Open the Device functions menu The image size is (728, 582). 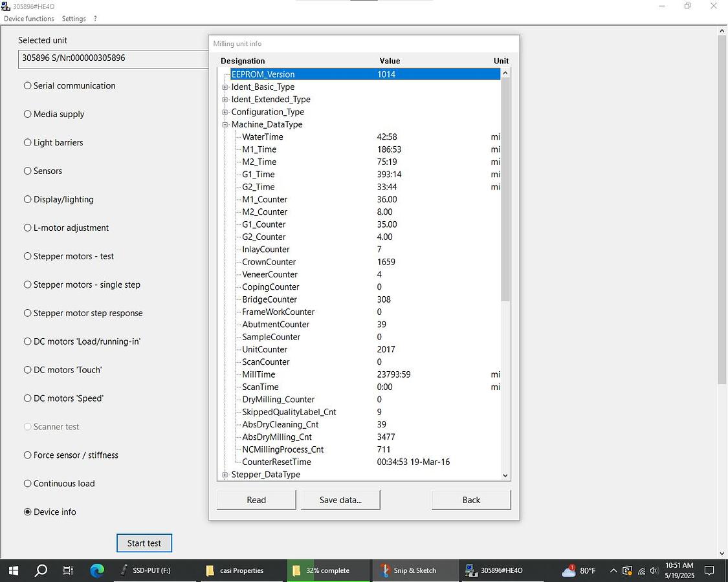pyautogui.click(x=29, y=19)
